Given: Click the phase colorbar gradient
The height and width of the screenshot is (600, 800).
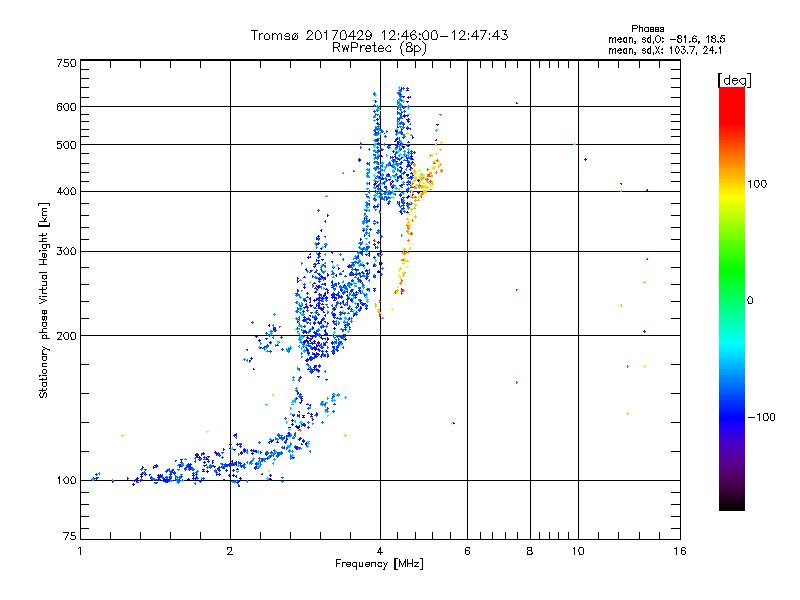Looking at the screenshot, I should 732,299.
